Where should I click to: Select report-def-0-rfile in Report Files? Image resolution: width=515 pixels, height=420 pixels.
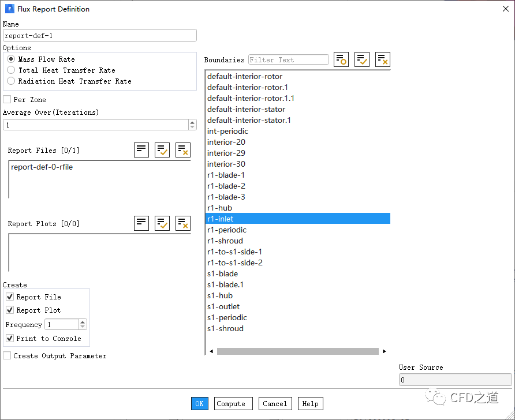click(x=42, y=167)
